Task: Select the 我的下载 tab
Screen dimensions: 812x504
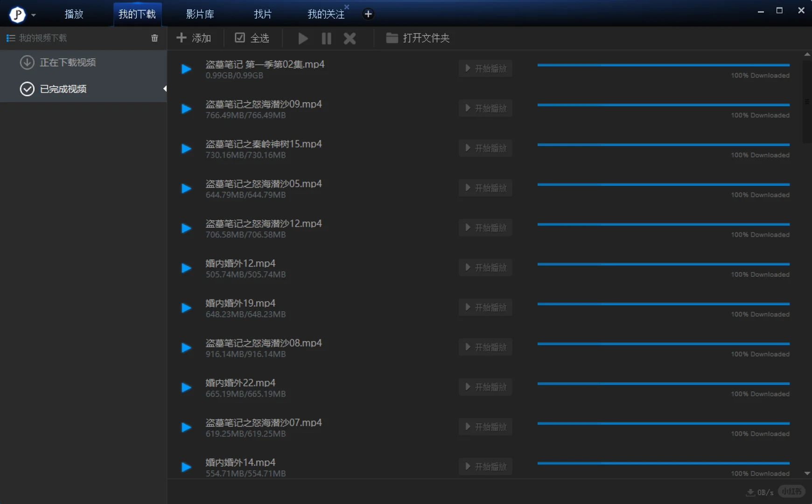Action: [137, 14]
